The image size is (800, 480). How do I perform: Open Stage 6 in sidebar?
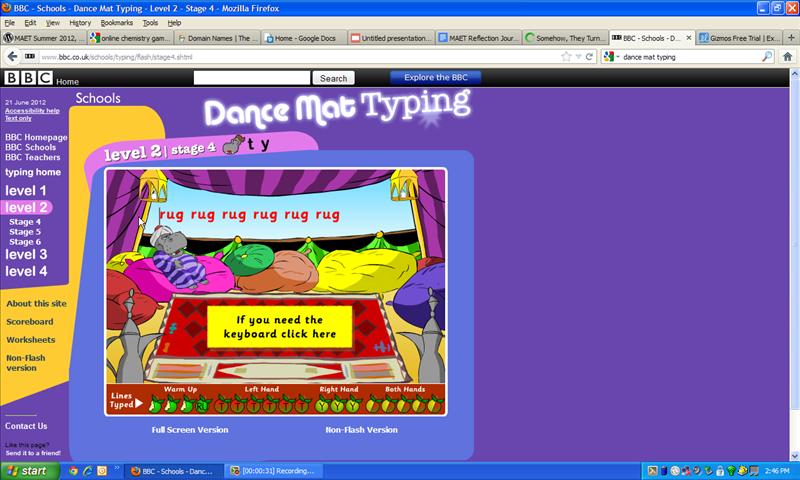(24, 241)
